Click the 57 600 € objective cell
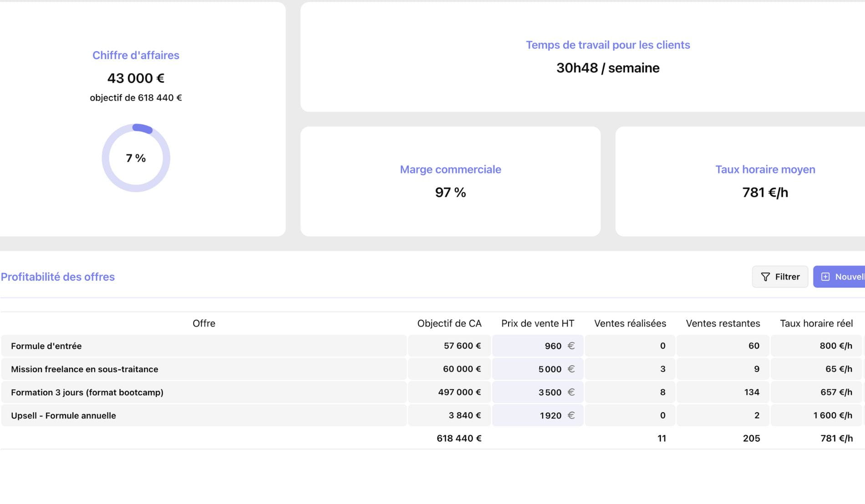 click(449, 346)
